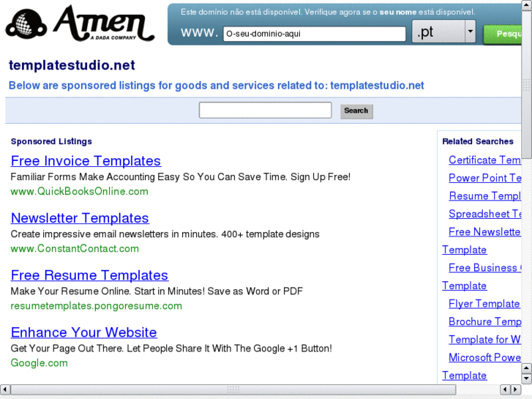Click the Sponsored Listings heading

51,141
